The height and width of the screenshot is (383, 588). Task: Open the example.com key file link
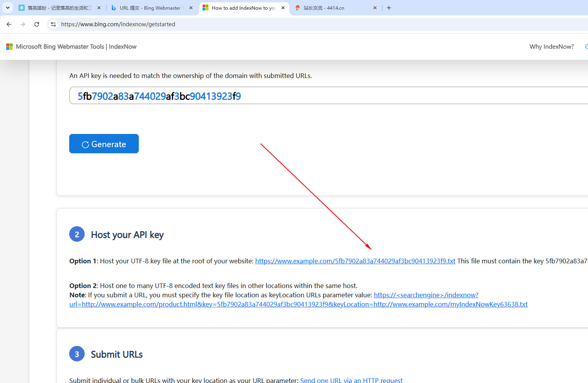click(355, 261)
